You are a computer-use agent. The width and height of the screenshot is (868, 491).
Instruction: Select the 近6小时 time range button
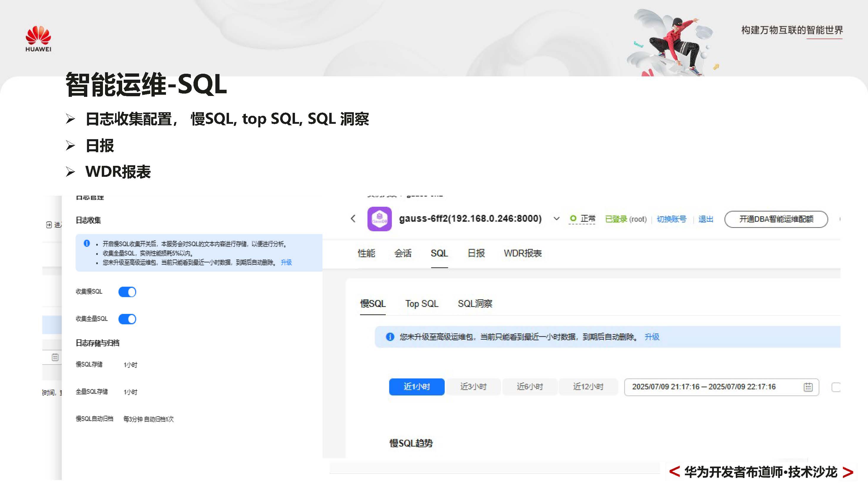click(x=530, y=387)
